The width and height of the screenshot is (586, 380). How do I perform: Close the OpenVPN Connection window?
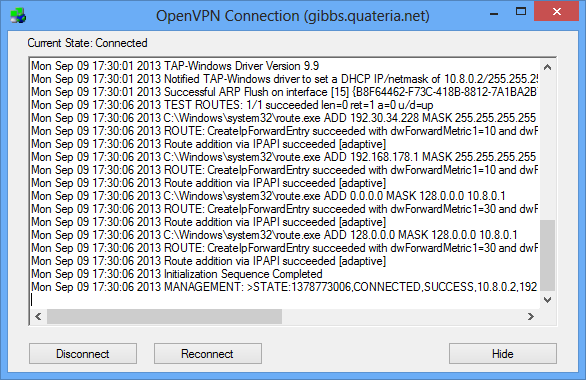[556, 12]
